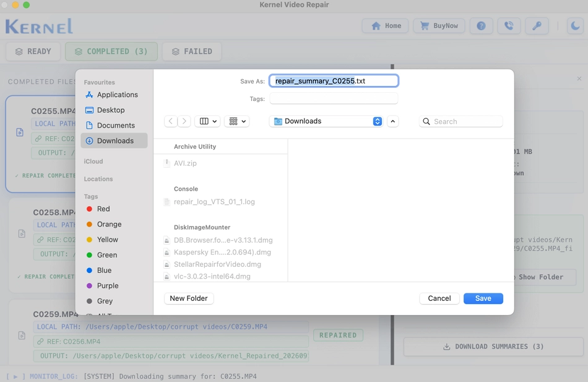Go forward with the right chevron

pos(184,121)
